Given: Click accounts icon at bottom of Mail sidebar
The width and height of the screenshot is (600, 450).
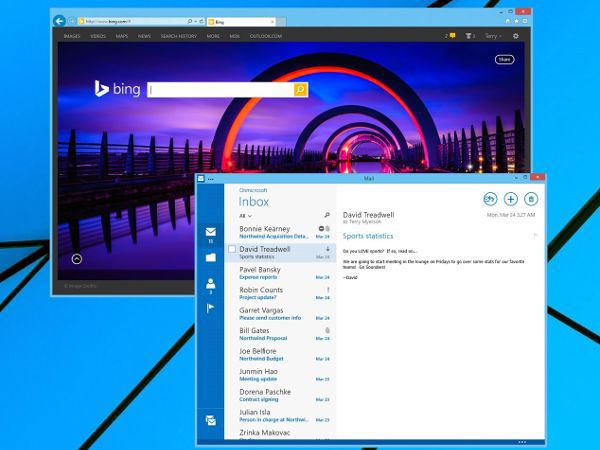Looking at the screenshot, I should pyautogui.click(x=210, y=420).
